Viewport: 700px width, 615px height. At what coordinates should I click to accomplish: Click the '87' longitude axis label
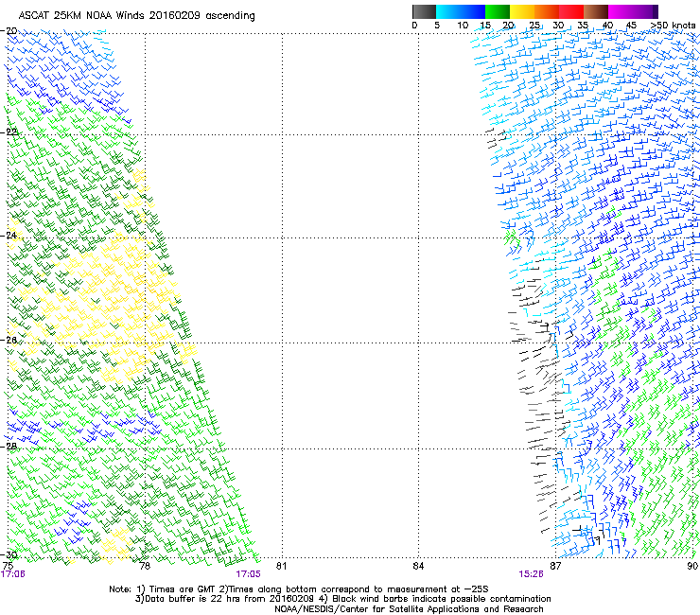coord(555,566)
